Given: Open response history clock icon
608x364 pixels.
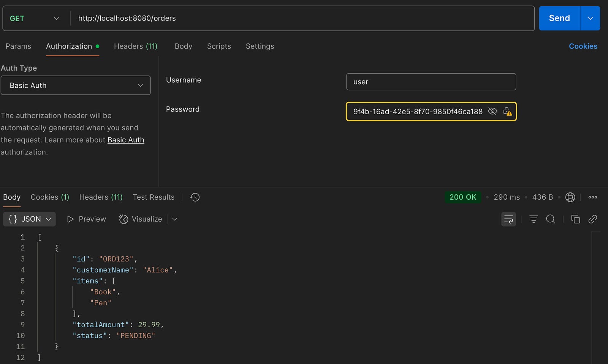Looking at the screenshot, I should [x=195, y=197].
